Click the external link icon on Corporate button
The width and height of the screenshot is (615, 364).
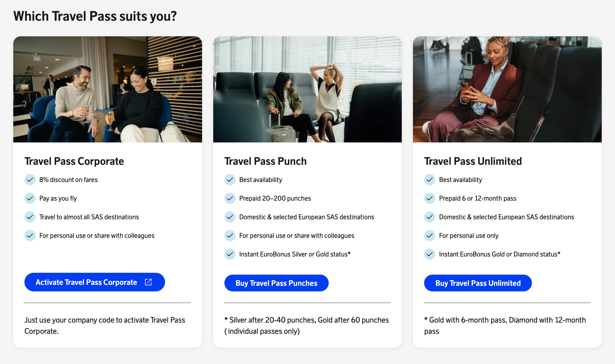148,282
